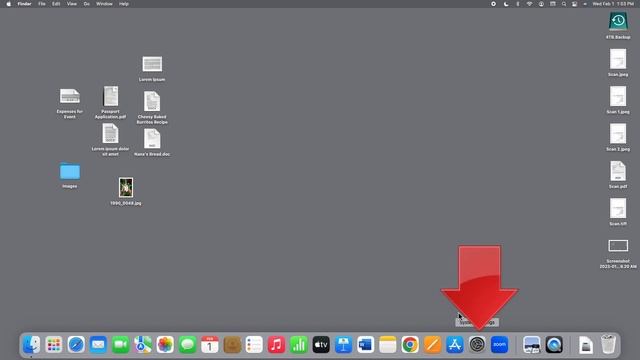Image resolution: width=640 pixels, height=360 pixels.
Task: Open the App Store in the Dock
Action: tap(455, 345)
